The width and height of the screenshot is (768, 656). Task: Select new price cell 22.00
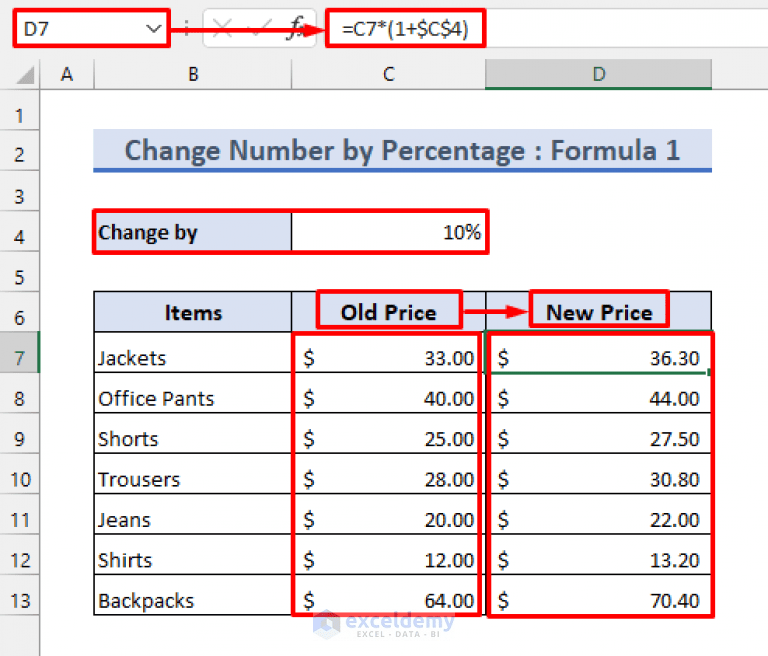coord(599,514)
